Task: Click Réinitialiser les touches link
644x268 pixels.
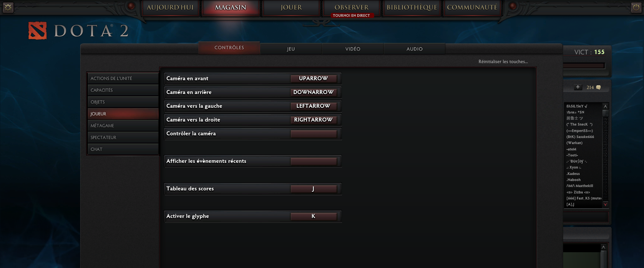Action: click(x=503, y=61)
